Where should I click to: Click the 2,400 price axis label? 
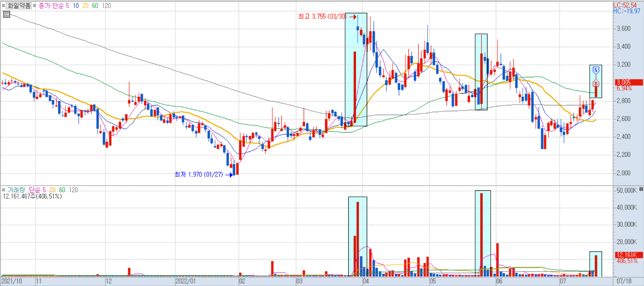(623, 137)
